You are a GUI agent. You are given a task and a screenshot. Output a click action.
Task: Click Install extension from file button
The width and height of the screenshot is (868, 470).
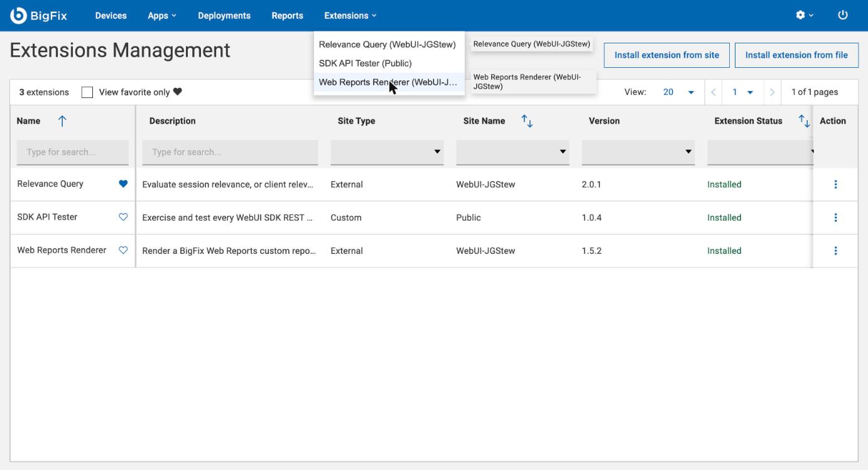(796, 55)
